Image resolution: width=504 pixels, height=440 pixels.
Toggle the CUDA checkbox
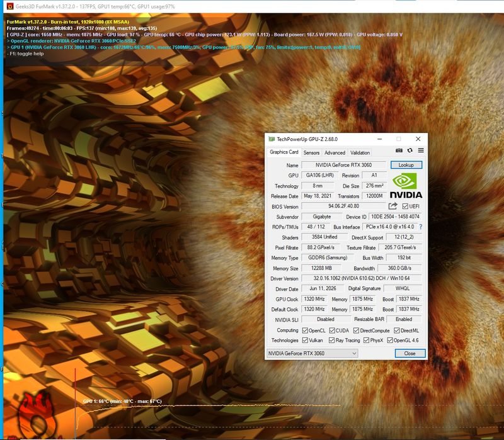[x=333, y=330]
